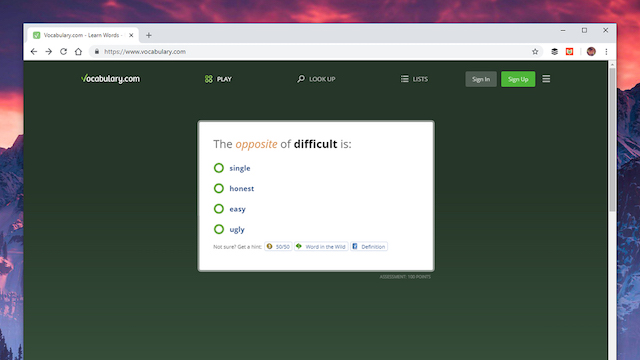Click the red shield extension icon
Viewport: 640px width, 360px height.
click(569, 52)
